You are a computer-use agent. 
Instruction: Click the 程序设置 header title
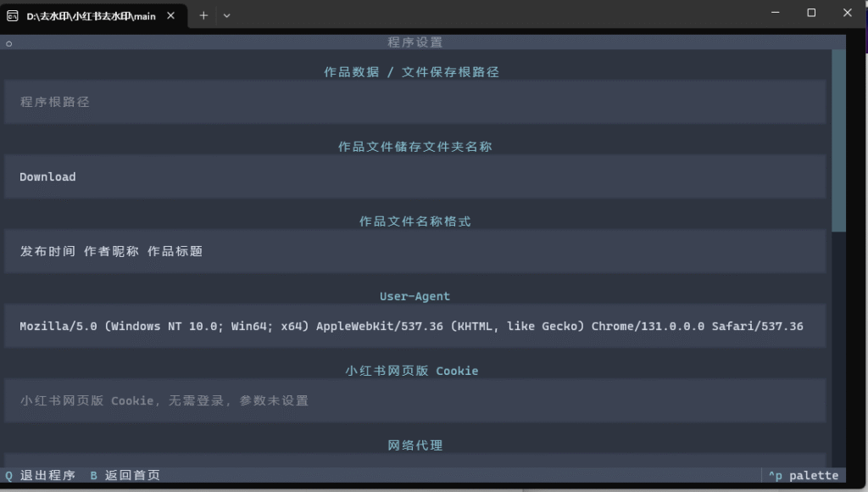(x=415, y=42)
